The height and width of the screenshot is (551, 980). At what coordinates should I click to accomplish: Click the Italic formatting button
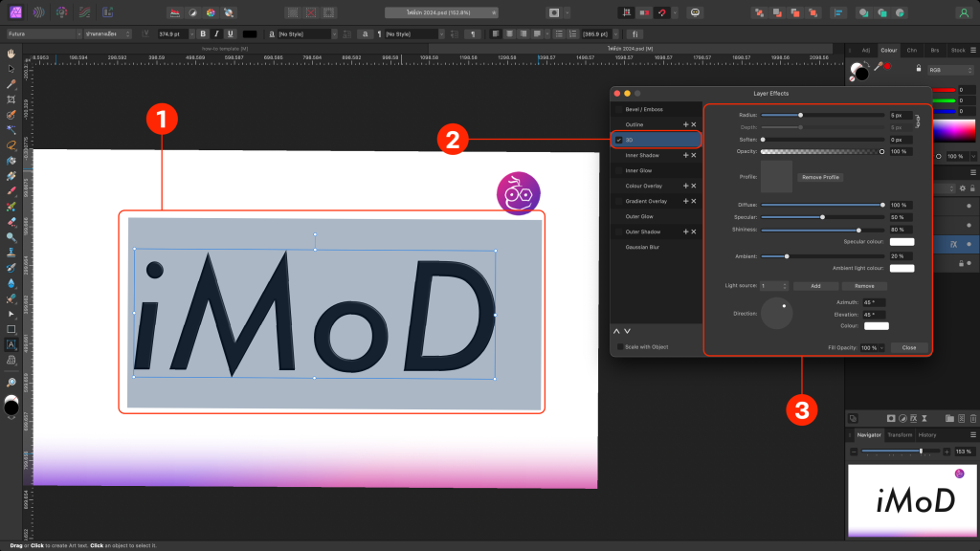click(216, 33)
